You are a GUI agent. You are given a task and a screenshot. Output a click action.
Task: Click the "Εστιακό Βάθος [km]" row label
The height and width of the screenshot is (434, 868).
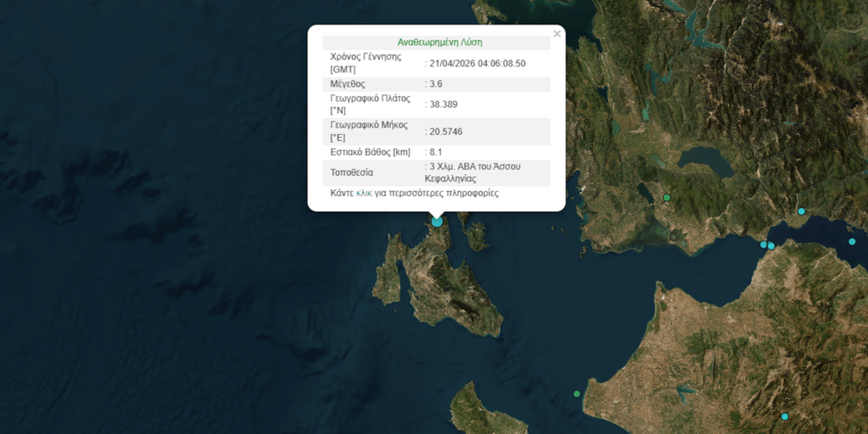point(370,152)
